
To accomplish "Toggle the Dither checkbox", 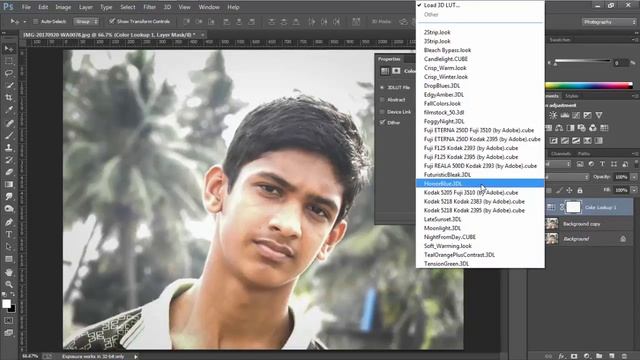I will point(382,122).
